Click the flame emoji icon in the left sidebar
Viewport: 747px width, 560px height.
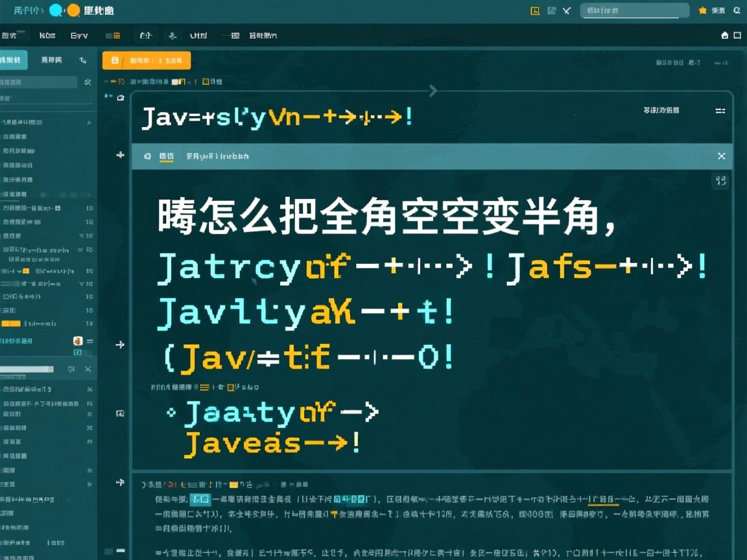pyautogui.click(x=78, y=341)
